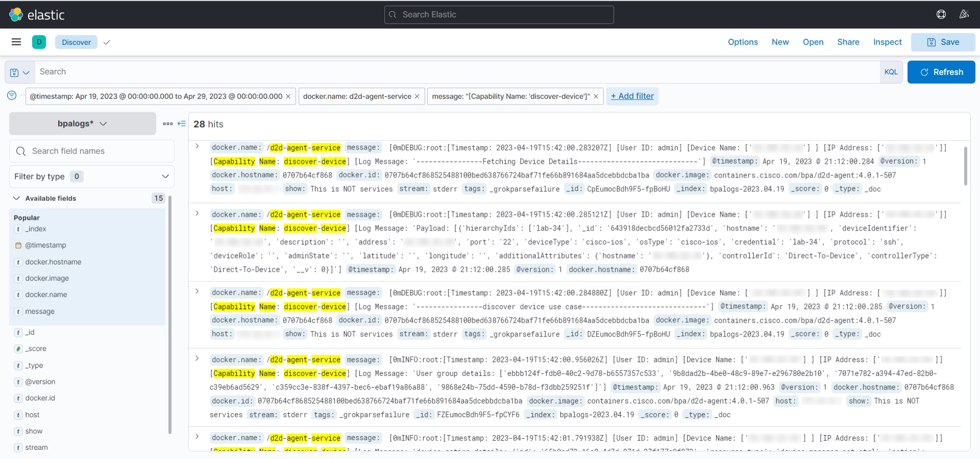Open the bpalogs* index pattern dropdown
980x459 pixels.
click(x=83, y=123)
